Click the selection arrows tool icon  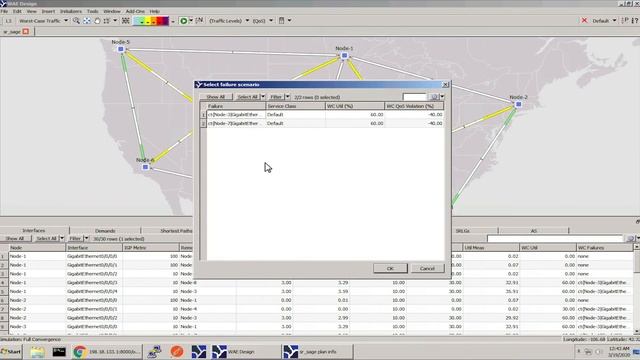tap(107, 20)
